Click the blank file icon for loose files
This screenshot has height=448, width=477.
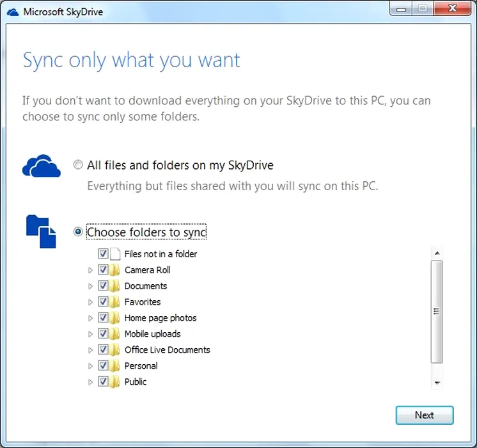[115, 254]
